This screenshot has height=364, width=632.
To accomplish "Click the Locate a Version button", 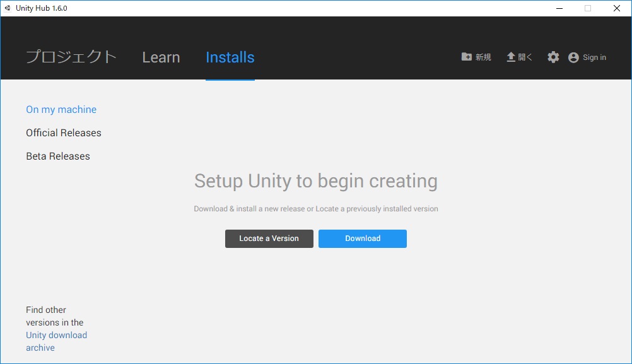I will (x=269, y=238).
